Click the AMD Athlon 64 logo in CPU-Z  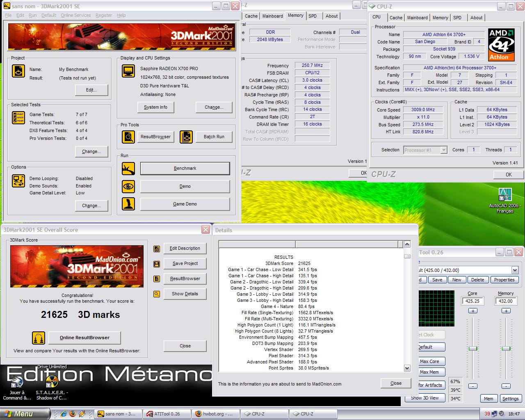coord(502,44)
